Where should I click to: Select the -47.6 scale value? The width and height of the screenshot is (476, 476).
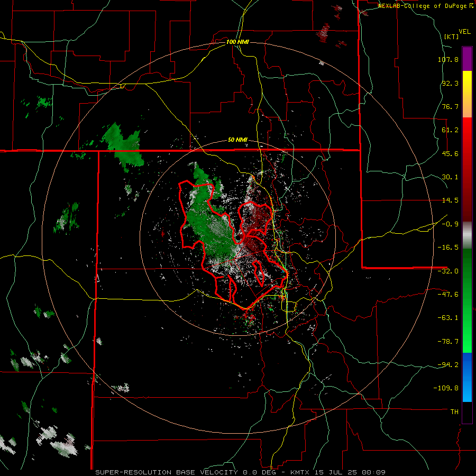tap(448, 295)
